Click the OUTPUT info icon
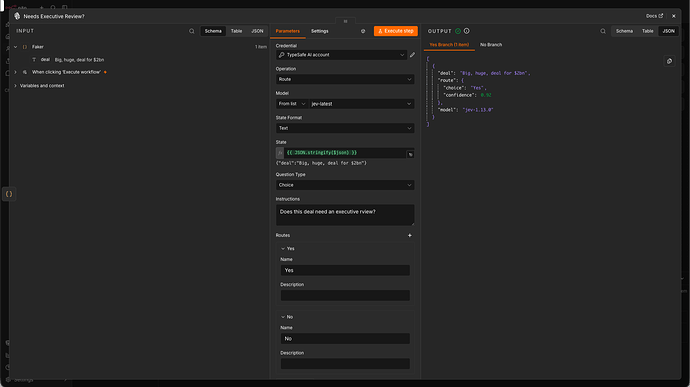 [x=467, y=31]
